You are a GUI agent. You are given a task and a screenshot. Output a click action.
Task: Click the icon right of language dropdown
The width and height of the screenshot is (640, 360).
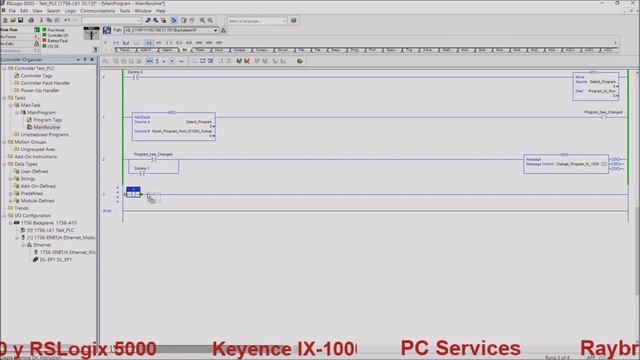click(x=293, y=20)
